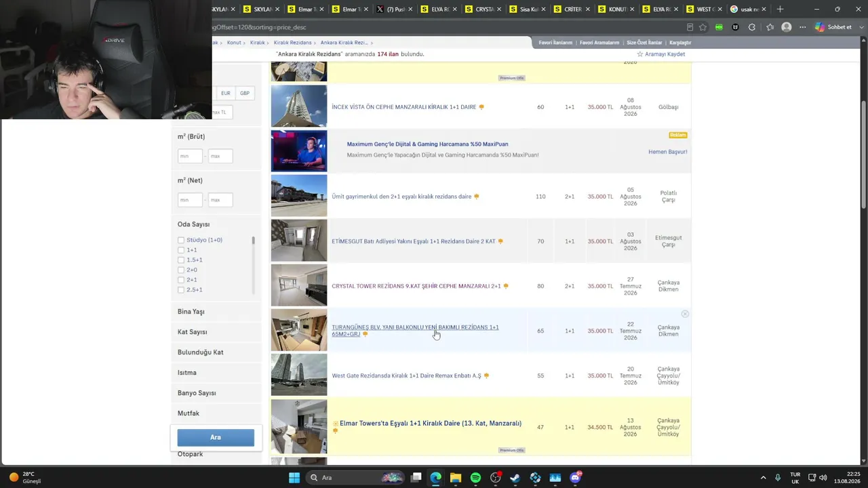868x488 pixels.
Task: Switch to the CRYSTA browser tab
Action: coord(484,9)
